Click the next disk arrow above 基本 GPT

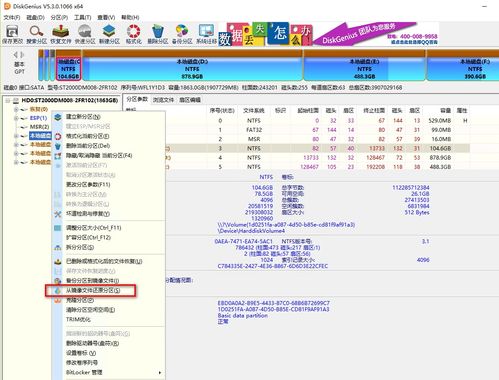(22, 55)
